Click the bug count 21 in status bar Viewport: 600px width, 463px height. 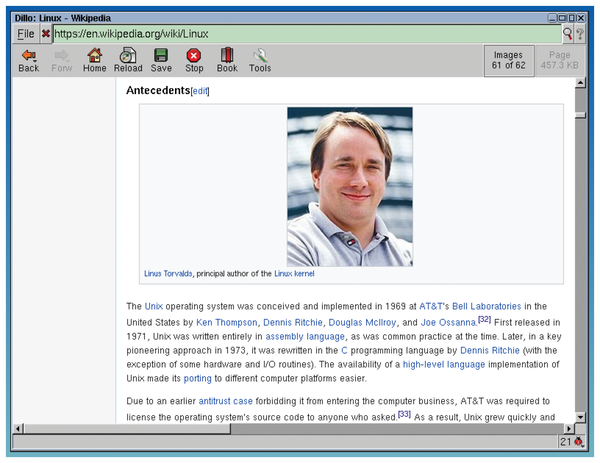point(566,442)
